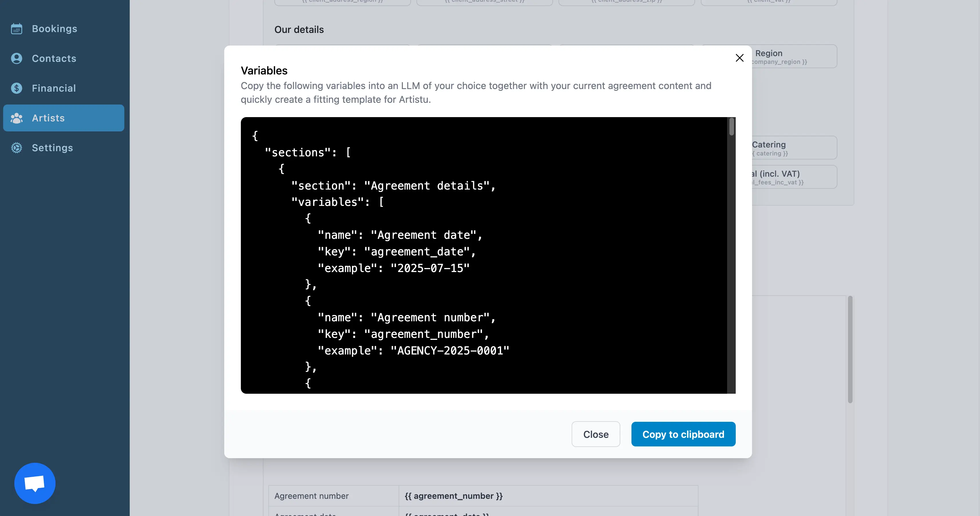Click the Contacts person icon
Viewport: 980px width, 516px height.
(16, 59)
